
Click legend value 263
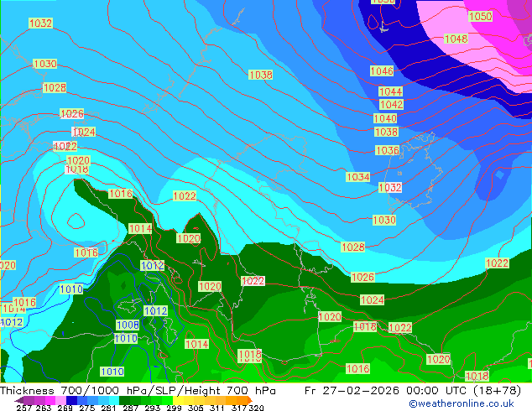click(44, 408)
